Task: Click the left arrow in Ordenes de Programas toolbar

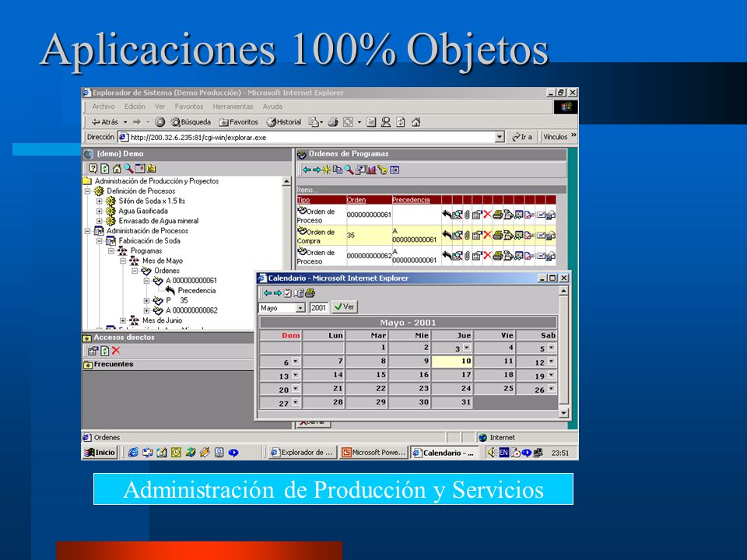Action: [307, 170]
